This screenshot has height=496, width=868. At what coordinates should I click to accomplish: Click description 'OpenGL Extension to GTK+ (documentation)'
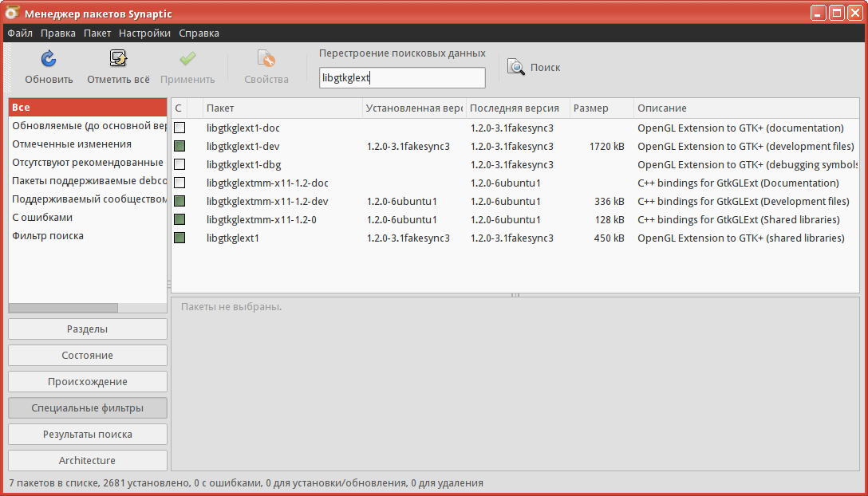740,128
